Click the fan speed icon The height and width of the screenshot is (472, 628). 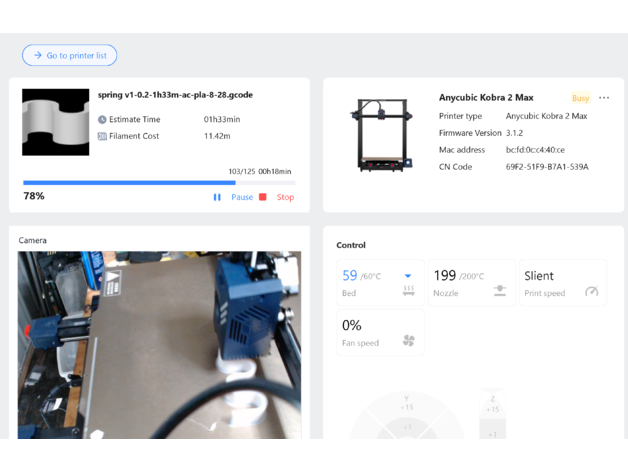pyautogui.click(x=408, y=341)
